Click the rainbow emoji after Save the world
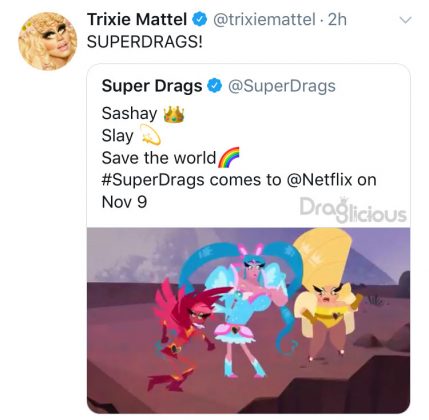429x420 pixels. 229,157
